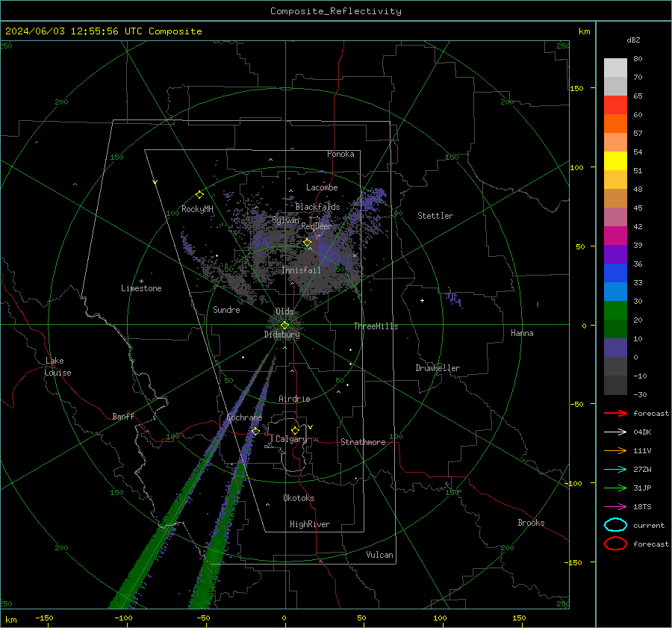The image size is (672, 628).
Task: Select the white 04DK arrow legend icon
Action: coord(615,432)
